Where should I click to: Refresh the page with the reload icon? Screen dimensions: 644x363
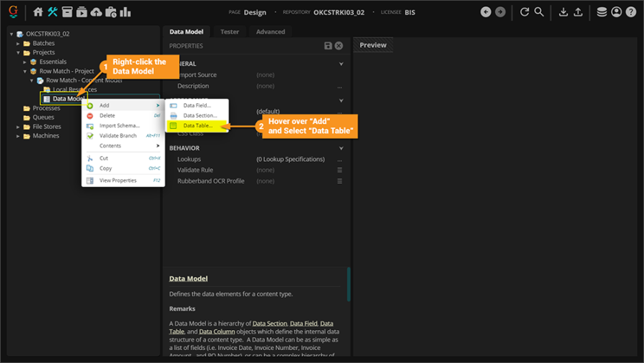525,12
